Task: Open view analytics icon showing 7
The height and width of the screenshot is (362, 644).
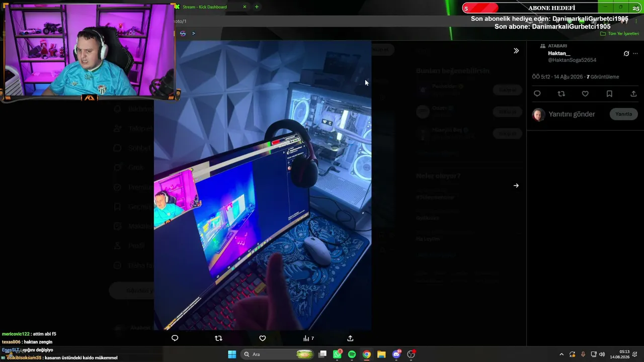Action: click(x=308, y=338)
